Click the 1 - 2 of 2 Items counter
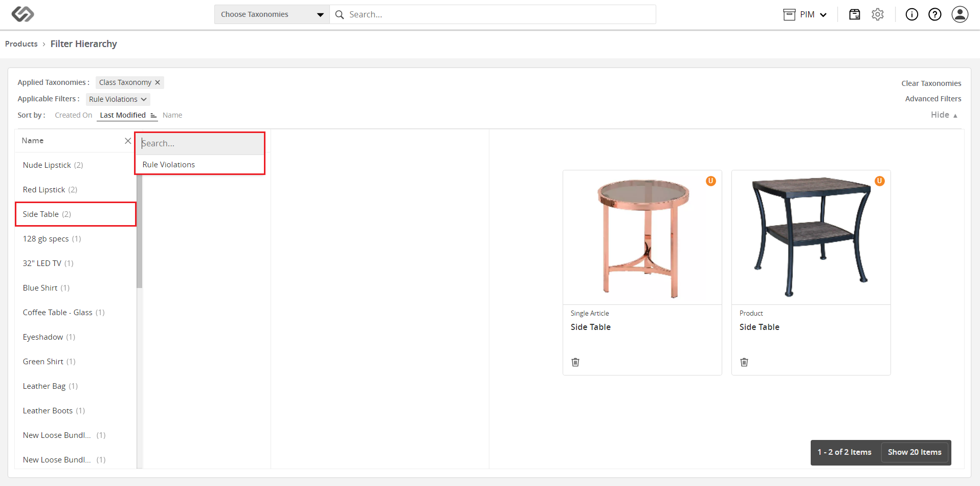The width and height of the screenshot is (980, 486). pos(844,452)
